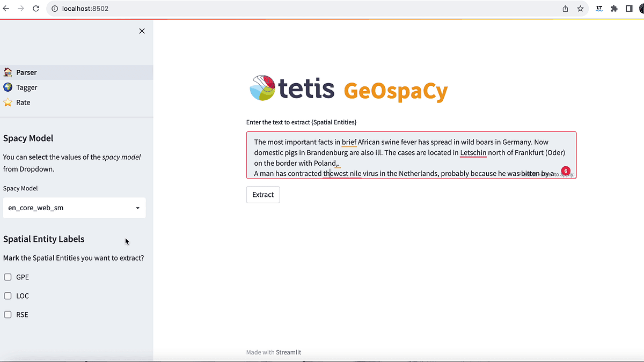Enable the RSE checkbox

pyautogui.click(x=8, y=315)
